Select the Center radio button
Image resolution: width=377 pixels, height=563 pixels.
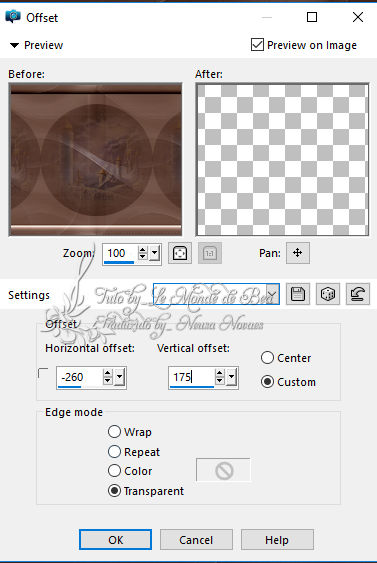(267, 358)
